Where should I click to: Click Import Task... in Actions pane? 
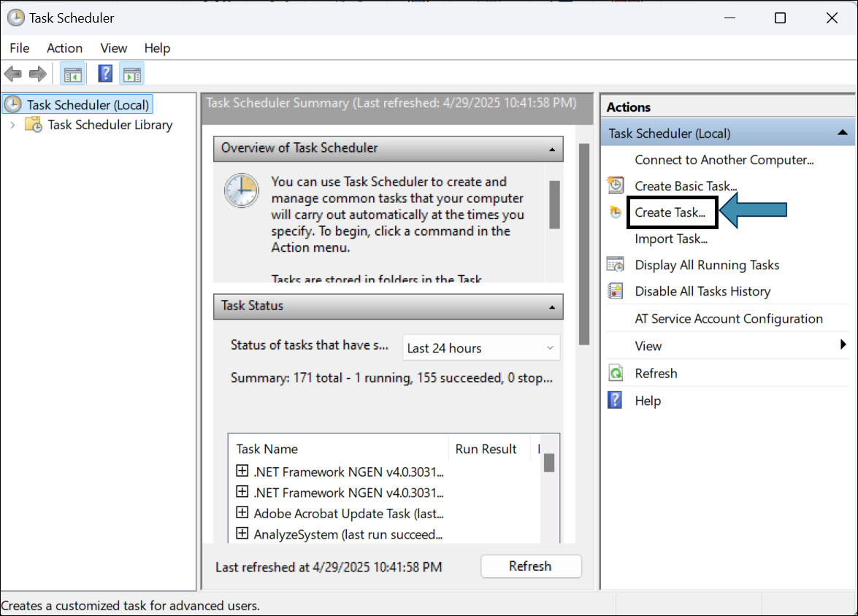click(x=670, y=239)
